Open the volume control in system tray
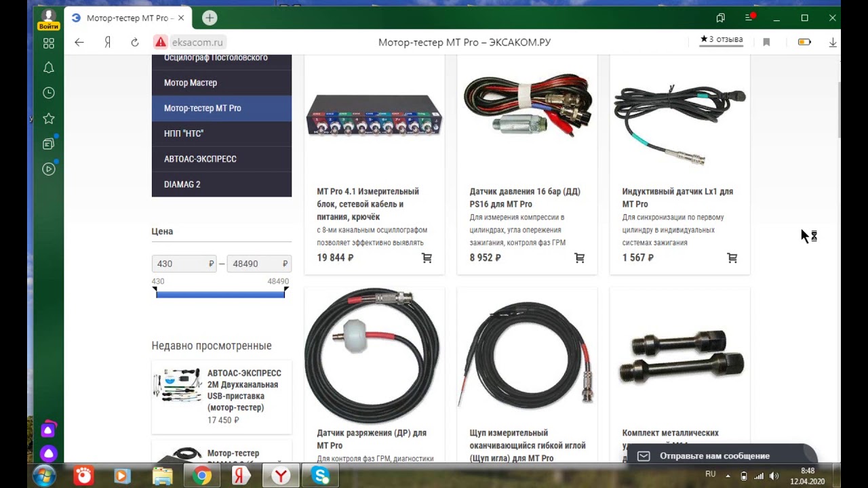 774,476
